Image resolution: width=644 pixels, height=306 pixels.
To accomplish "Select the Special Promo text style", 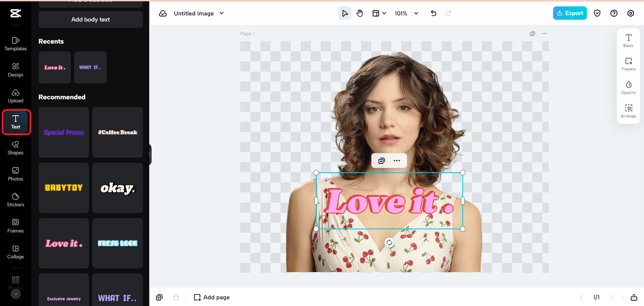I will [x=63, y=132].
